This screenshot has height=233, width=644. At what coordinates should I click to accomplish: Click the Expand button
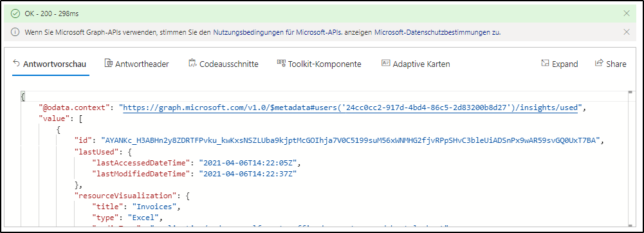559,64
